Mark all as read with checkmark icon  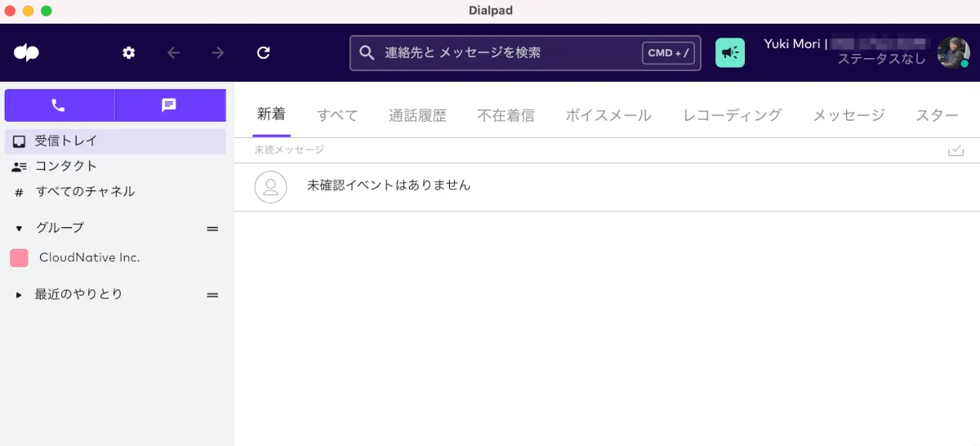(x=955, y=150)
